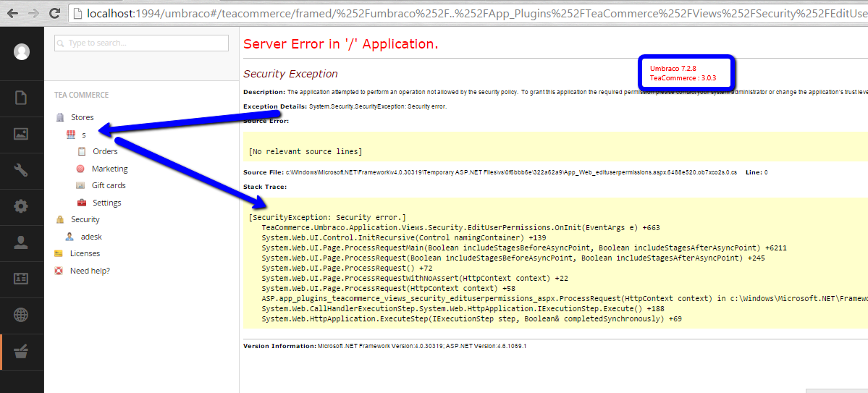Open the Licenses node
This screenshot has width=868, height=393.
[x=85, y=253]
